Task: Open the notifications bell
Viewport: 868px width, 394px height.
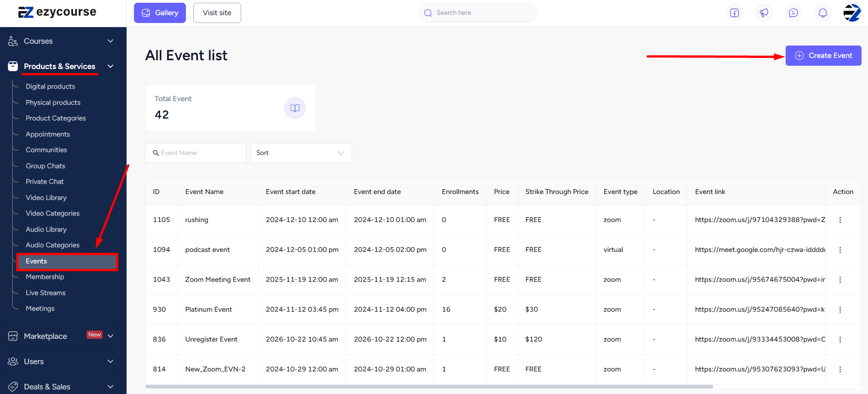Action: tap(823, 13)
